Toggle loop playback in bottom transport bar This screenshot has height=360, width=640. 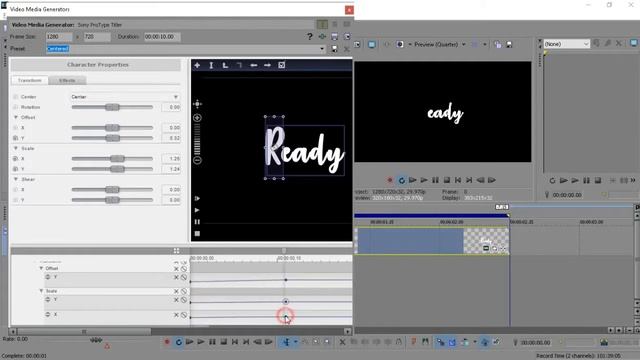tap(178, 342)
